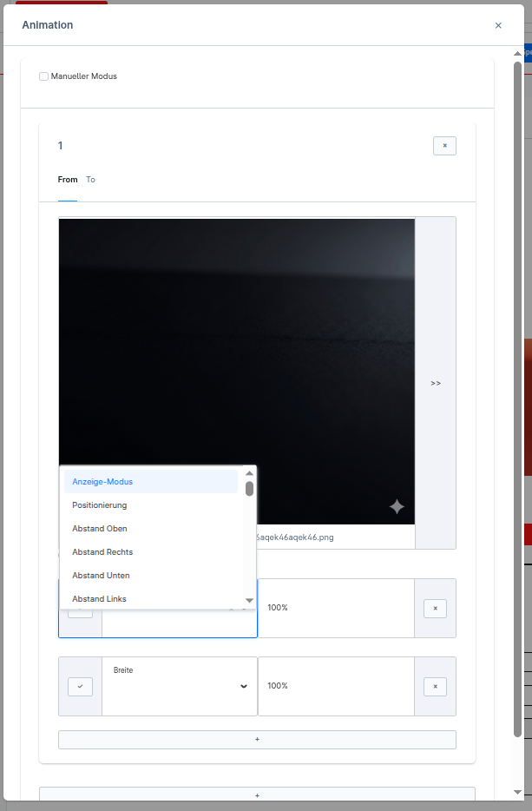Click the dropdown list scroll-up arrow

click(x=250, y=473)
